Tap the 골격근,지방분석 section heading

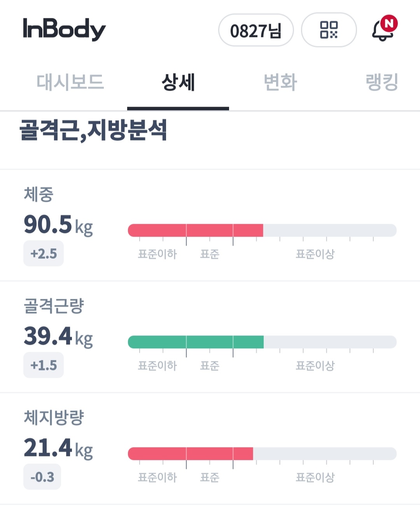click(x=93, y=130)
